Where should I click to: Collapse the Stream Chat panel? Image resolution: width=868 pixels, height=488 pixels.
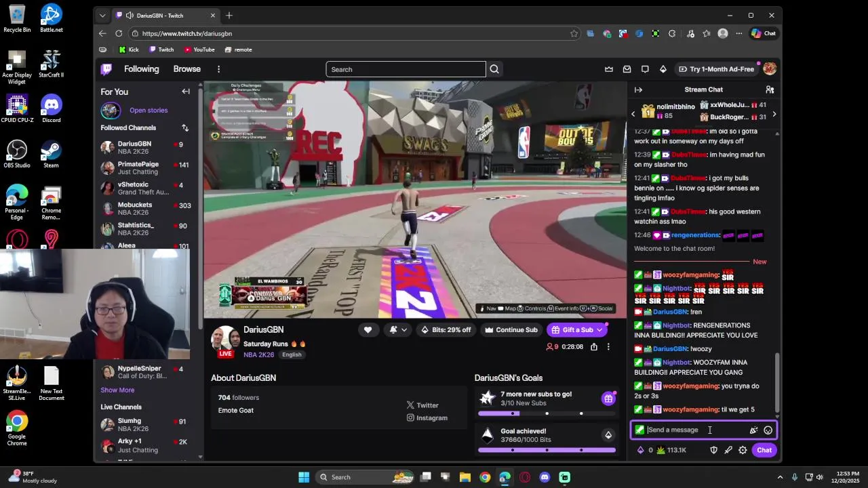tap(638, 89)
